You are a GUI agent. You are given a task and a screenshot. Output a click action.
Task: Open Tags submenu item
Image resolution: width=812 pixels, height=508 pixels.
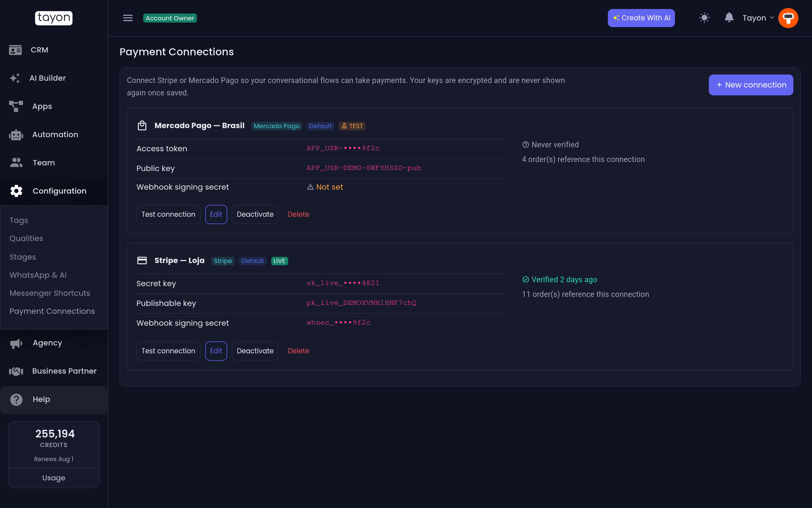(x=19, y=220)
